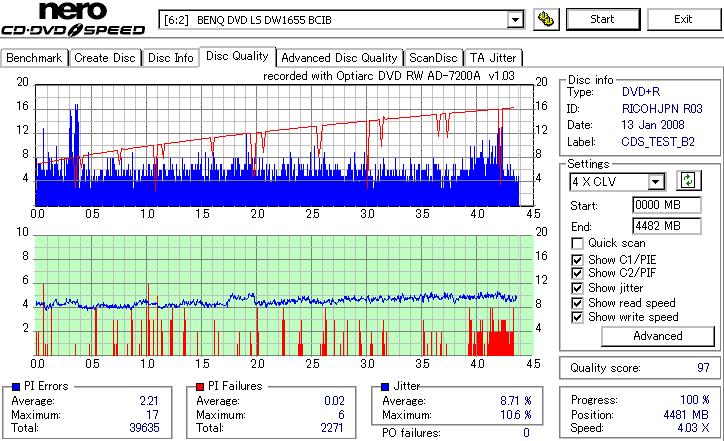The width and height of the screenshot is (724, 441).
Task: Toggle the Show jitter checkbox
Action: 577,288
